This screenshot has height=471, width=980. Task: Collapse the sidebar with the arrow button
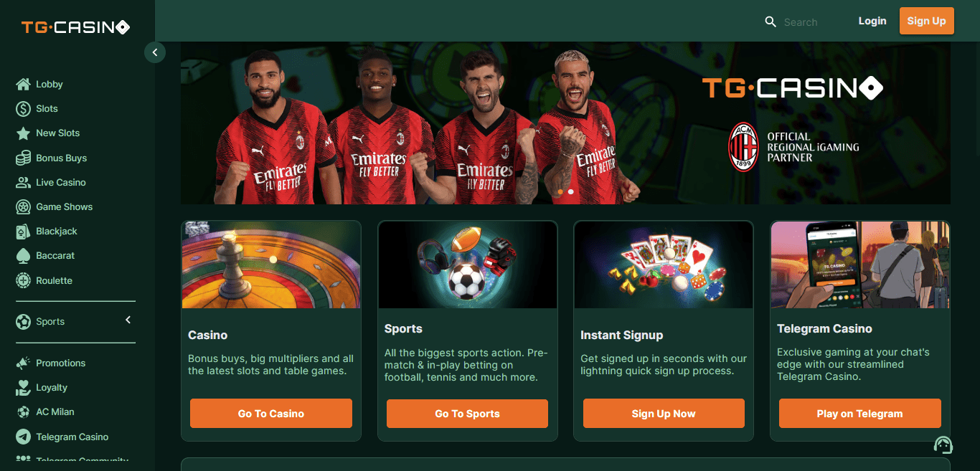pyautogui.click(x=155, y=52)
